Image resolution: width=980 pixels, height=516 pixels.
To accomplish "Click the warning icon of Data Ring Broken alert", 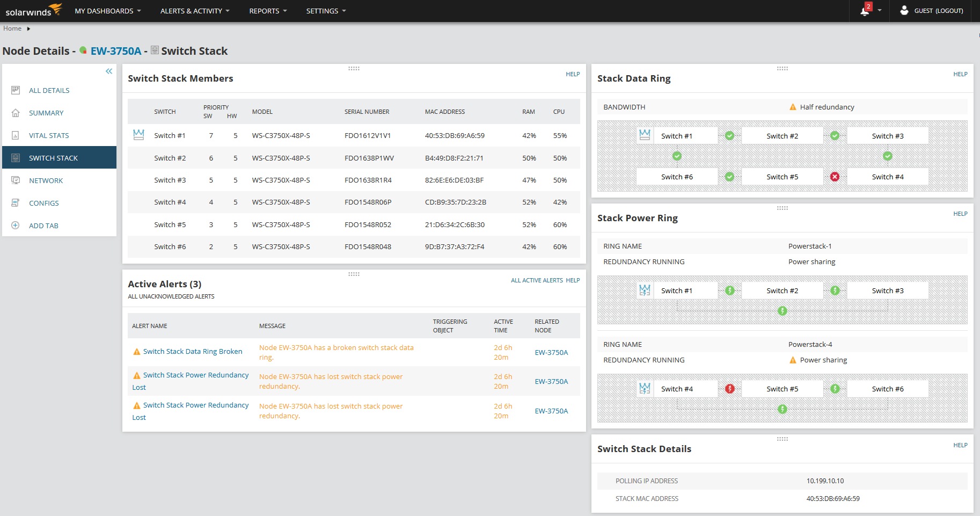I will [136, 352].
